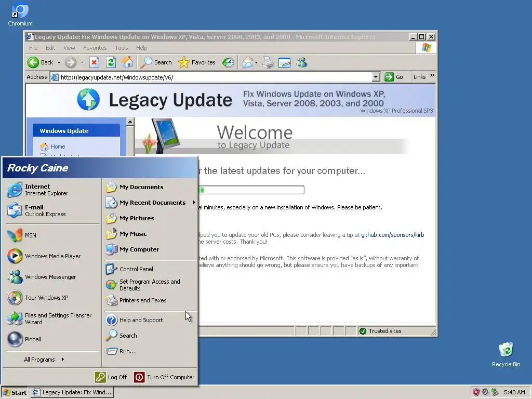Screen dimensions: 532x399
Task: Open the Tools menu
Action: (121, 48)
